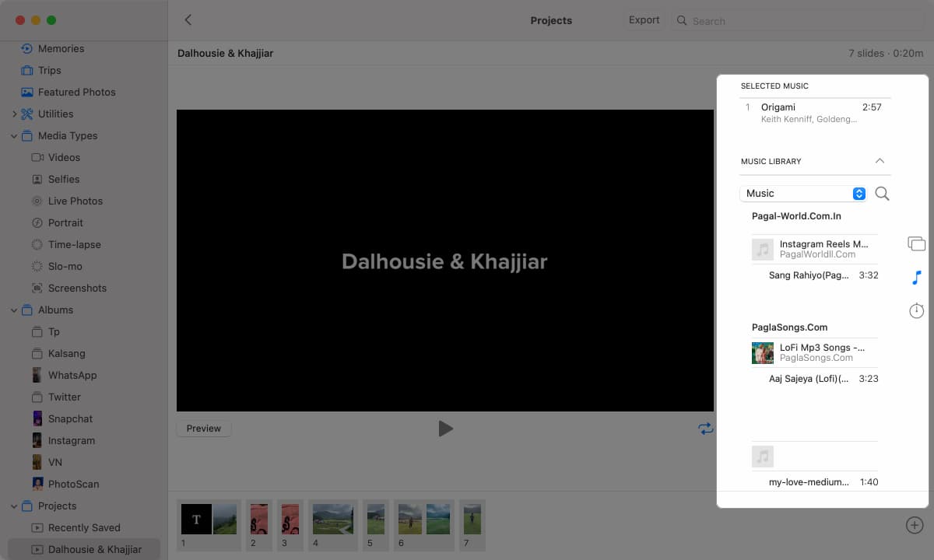Open the Theme picker icon

point(916,244)
